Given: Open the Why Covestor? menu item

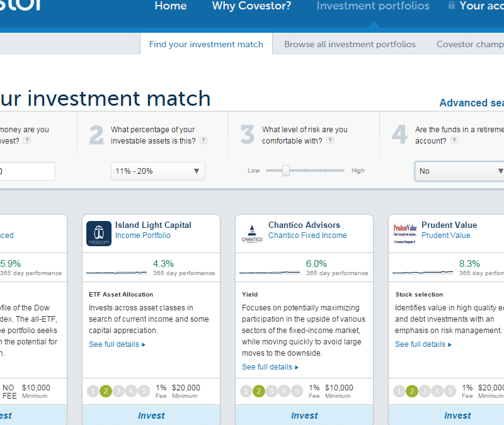Looking at the screenshot, I should 251,6.
